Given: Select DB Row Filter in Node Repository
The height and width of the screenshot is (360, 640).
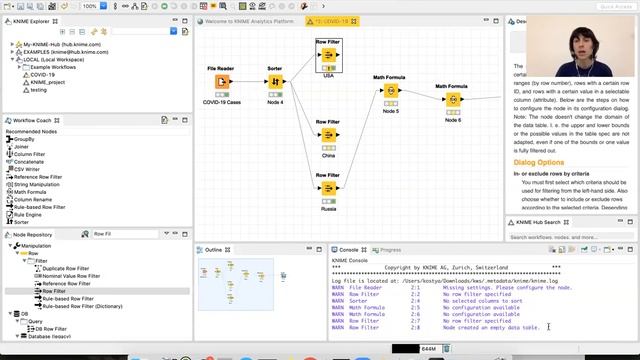Looking at the screenshot, I should [51, 329].
